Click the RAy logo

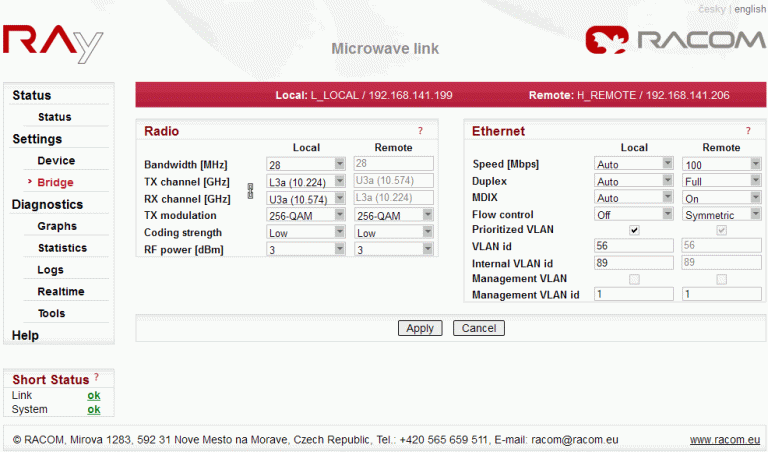(53, 43)
